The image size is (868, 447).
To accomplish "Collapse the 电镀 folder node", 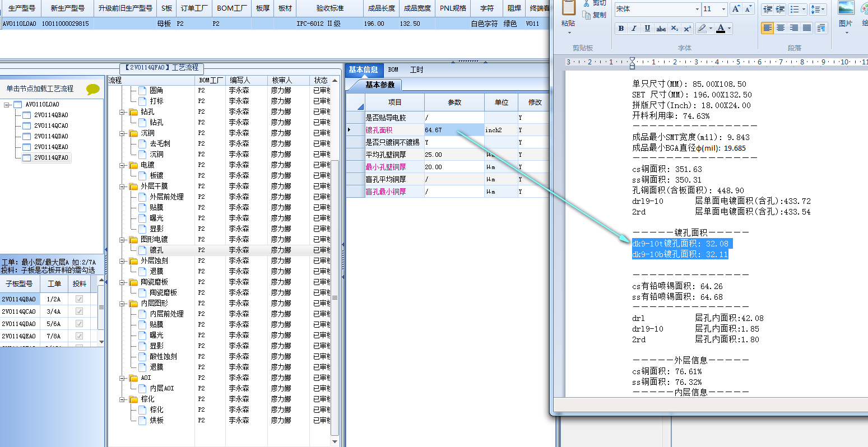I will (122, 165).
